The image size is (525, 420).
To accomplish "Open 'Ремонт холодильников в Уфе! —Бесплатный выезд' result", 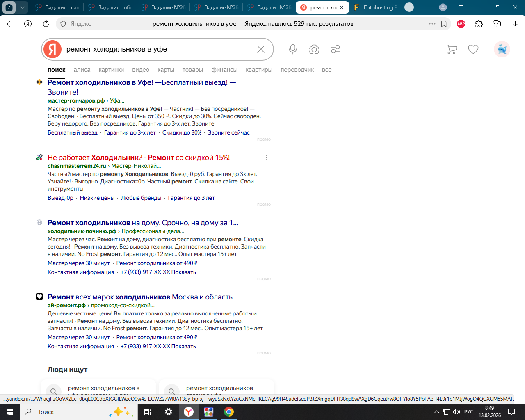I will 142,87.
